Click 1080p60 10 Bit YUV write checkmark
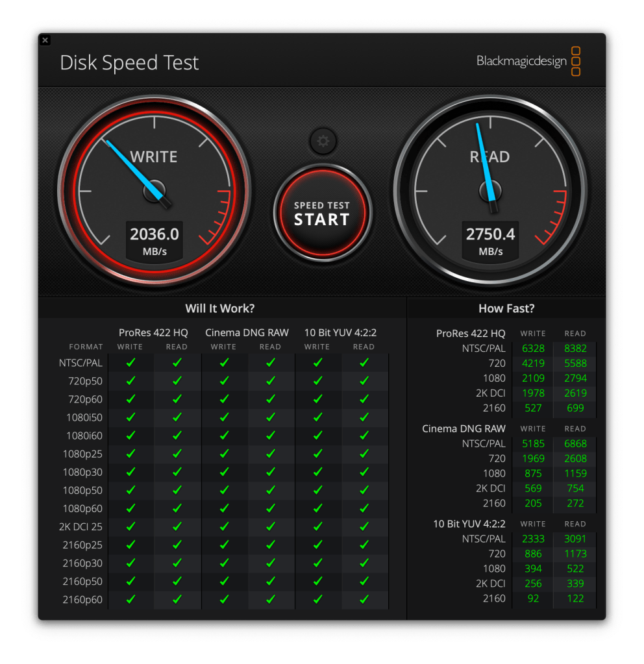644x664 pixels. 317,508
